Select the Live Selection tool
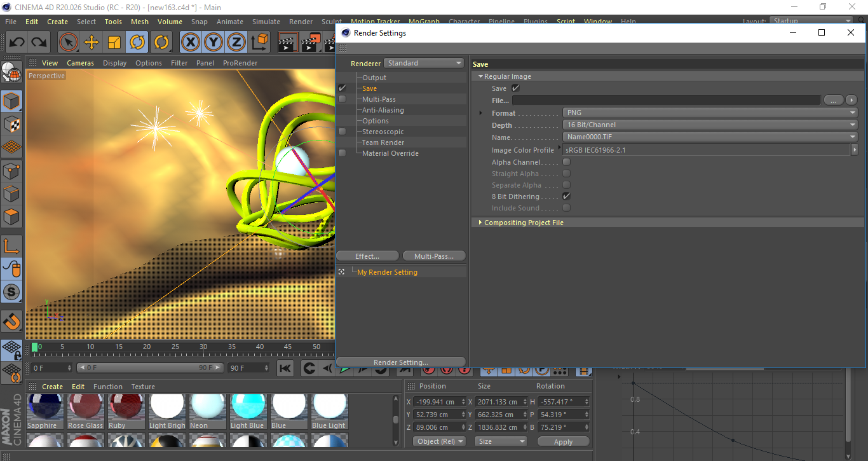The image size is (868, 461). coord(69,43)
